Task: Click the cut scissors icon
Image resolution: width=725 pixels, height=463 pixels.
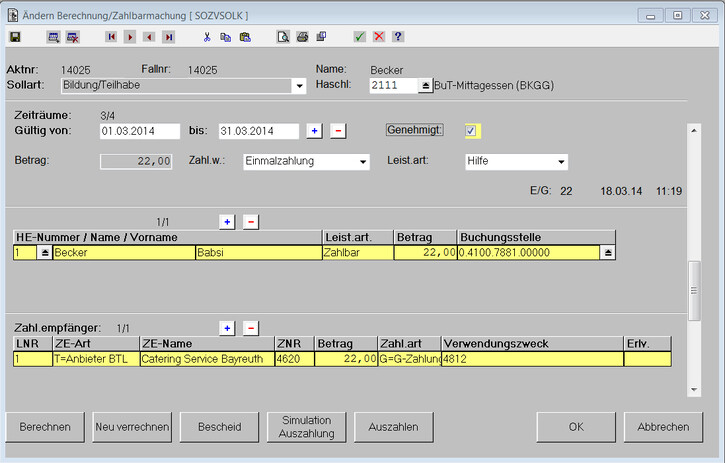Action: click(x=207, y=37)
